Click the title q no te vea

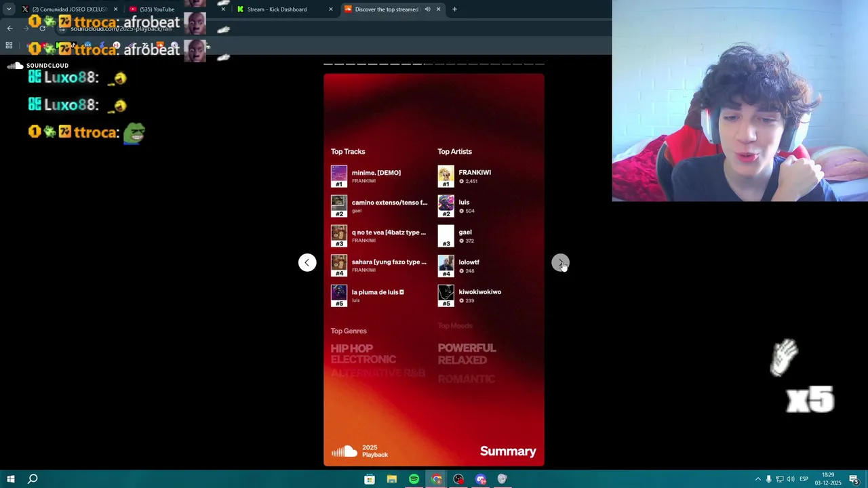coord(389,232)
